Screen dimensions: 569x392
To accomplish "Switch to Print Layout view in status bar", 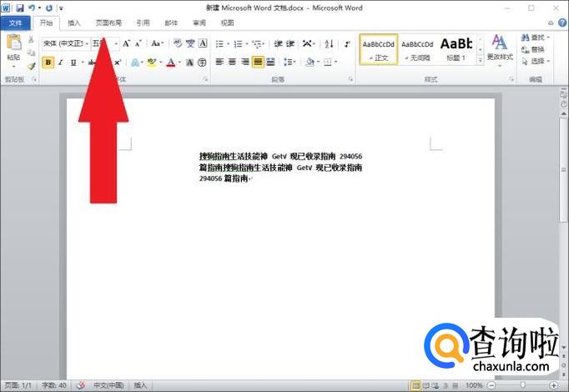I will pos(415,385).
